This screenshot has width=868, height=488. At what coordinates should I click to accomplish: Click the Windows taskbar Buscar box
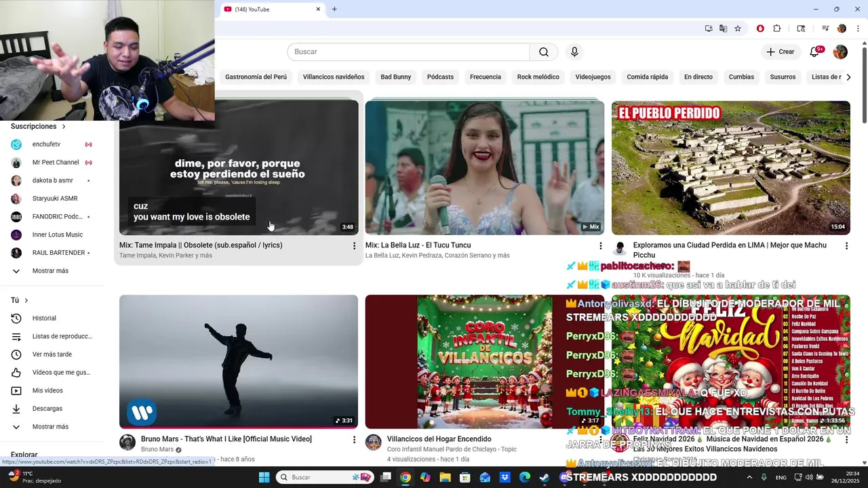click(x=325, y=477)
